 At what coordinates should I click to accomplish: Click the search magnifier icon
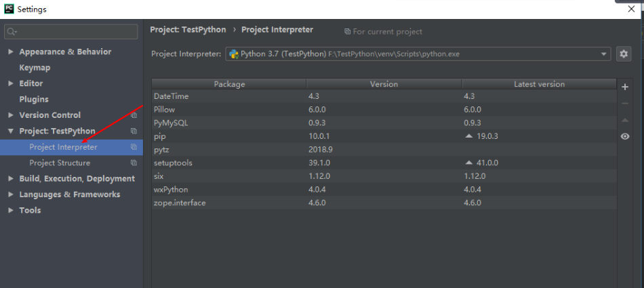click(12, 32)
